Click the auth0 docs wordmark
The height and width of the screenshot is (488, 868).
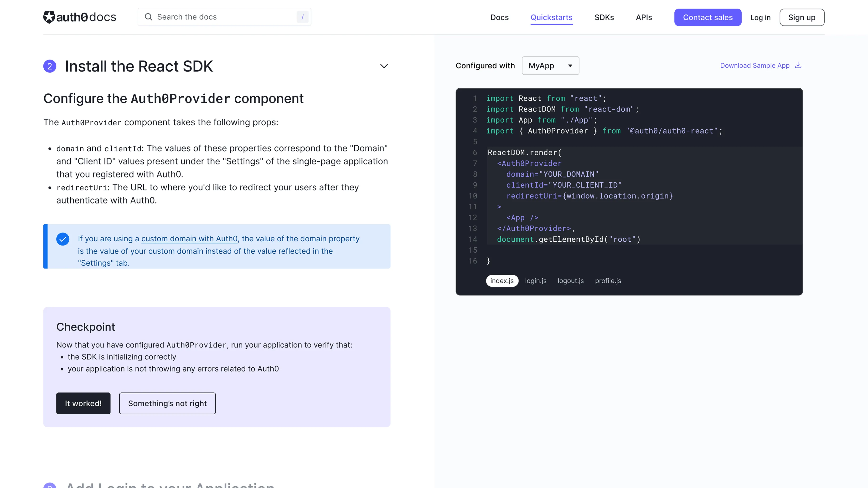tap(86, 17)
